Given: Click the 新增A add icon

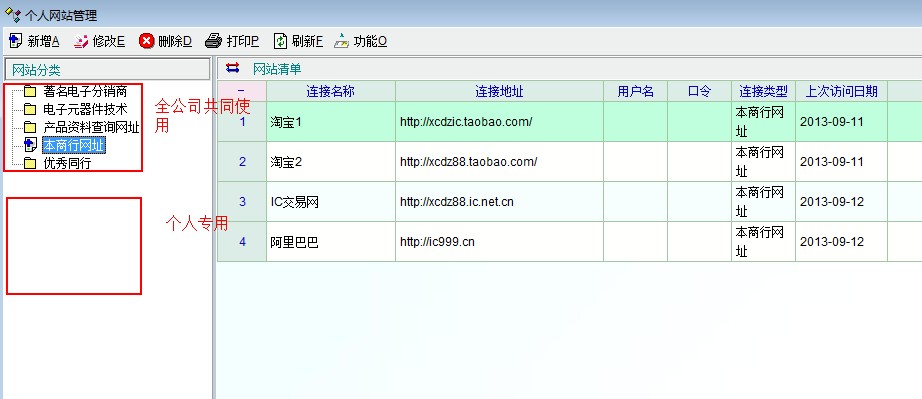Looking at the screenshot, I should pyautogui.click(x=16, y=41).
